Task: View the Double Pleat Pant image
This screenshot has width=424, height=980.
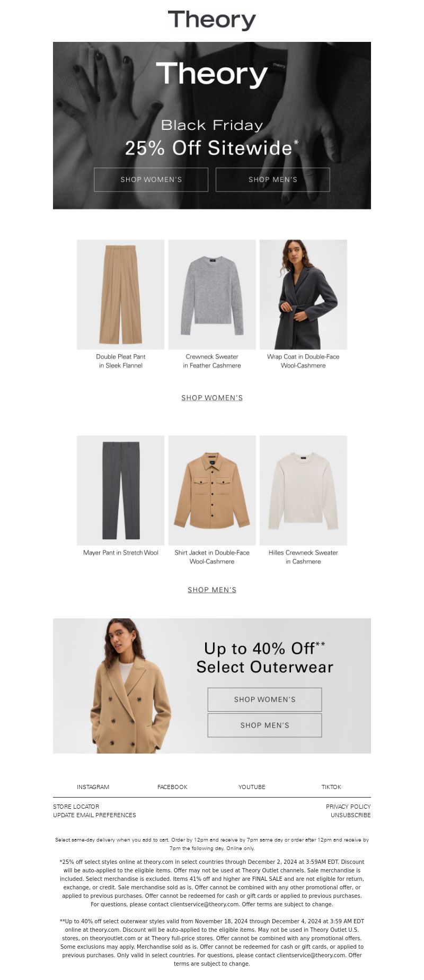Action: tap(121, 294)
